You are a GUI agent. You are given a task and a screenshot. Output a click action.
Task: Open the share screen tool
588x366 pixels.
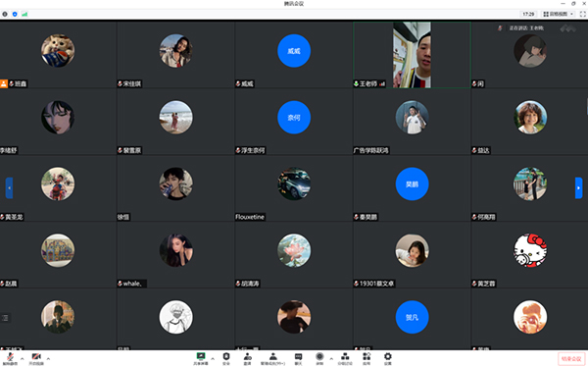coord(201,358)
